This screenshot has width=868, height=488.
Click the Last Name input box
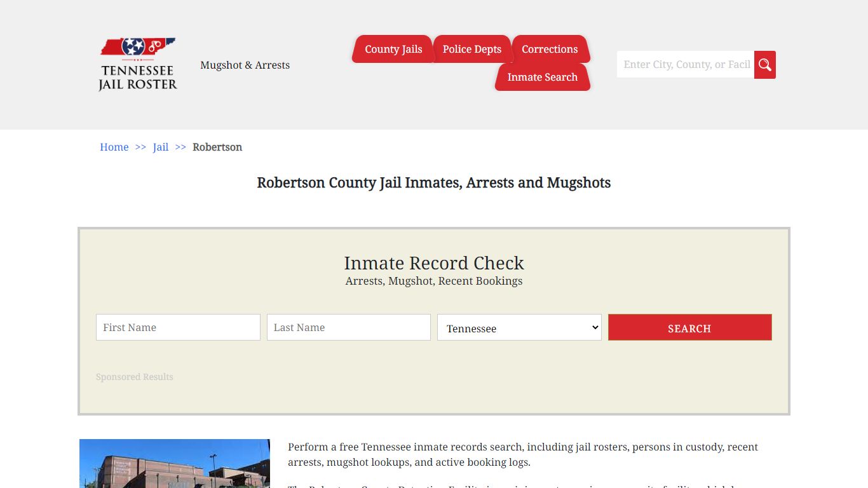click(x=348, y=327)
